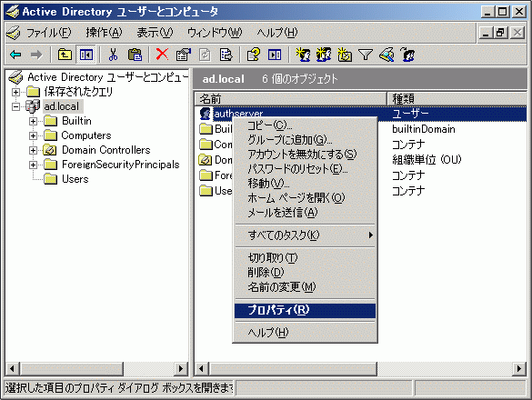Click the Help question mark icon
Image resolution: width=532 pixels, height=400 pixels.
[254, 55]
